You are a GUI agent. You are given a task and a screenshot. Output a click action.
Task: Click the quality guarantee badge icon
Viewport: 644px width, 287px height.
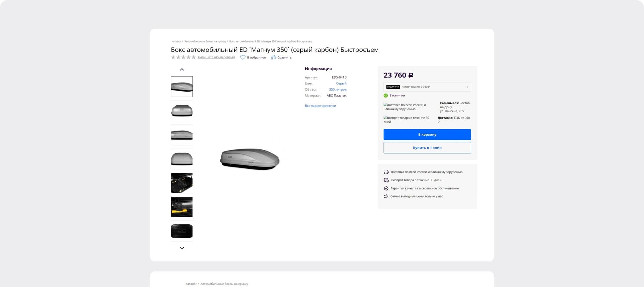coord(386,188)
